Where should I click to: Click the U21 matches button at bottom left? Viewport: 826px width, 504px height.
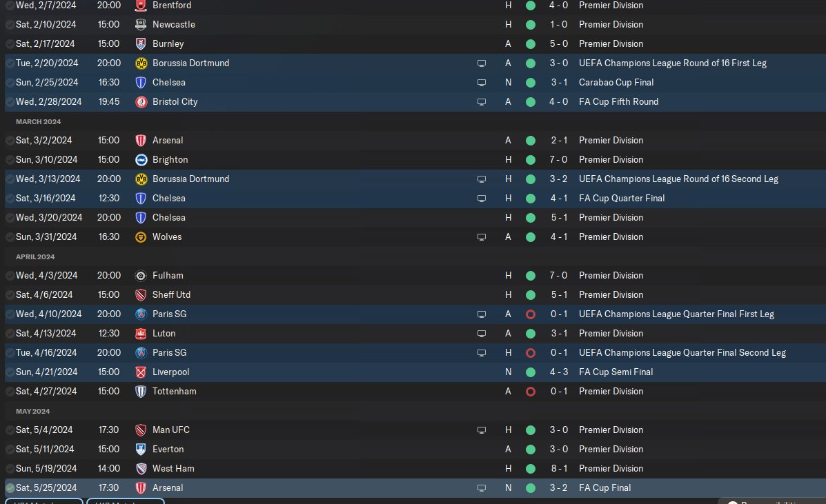(x=44, y=501)
